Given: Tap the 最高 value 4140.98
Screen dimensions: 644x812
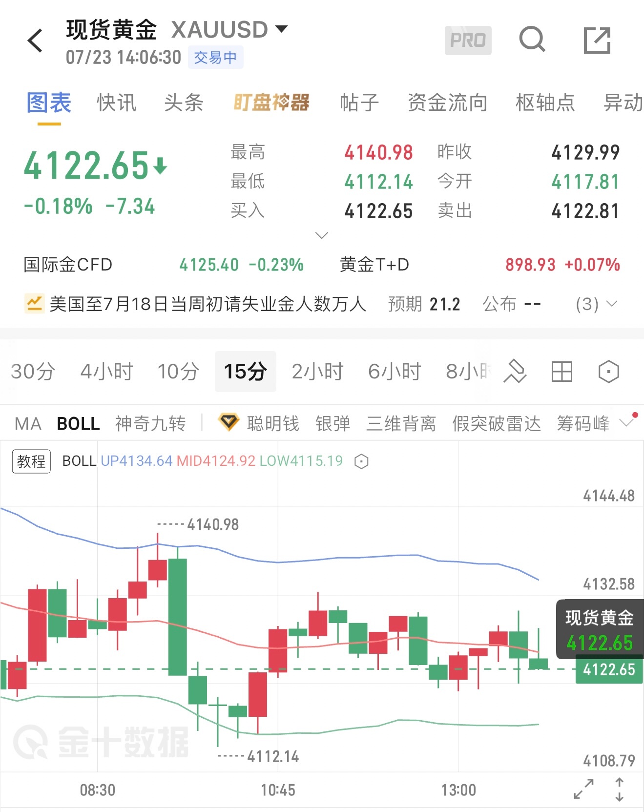Looking at the screenshot, I should pos(378,152).
